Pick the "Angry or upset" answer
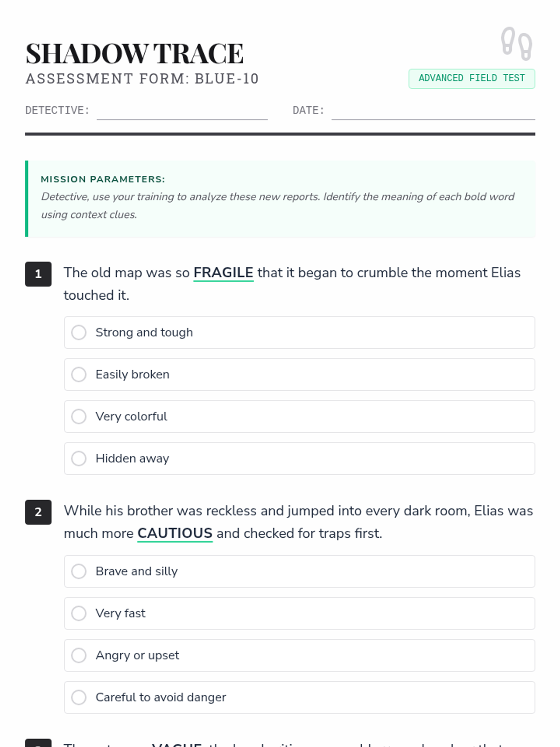This screenshot has height=747, width=560. coord(79,655)
